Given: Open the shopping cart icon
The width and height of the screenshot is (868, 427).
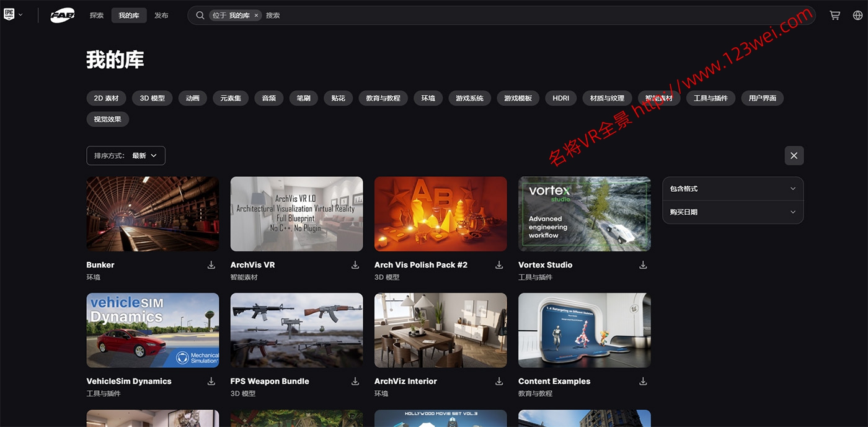Looking at the screenshot, I should (835, 16).
